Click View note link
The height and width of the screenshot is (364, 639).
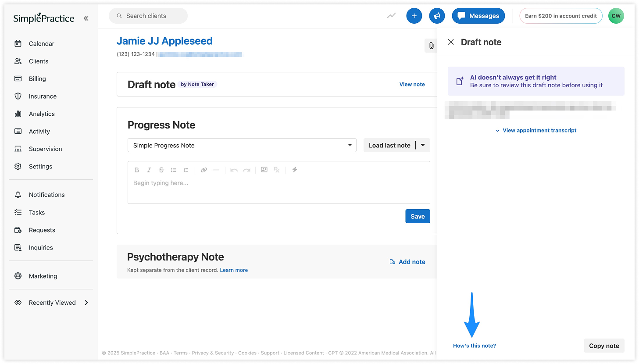coord(412,84)
